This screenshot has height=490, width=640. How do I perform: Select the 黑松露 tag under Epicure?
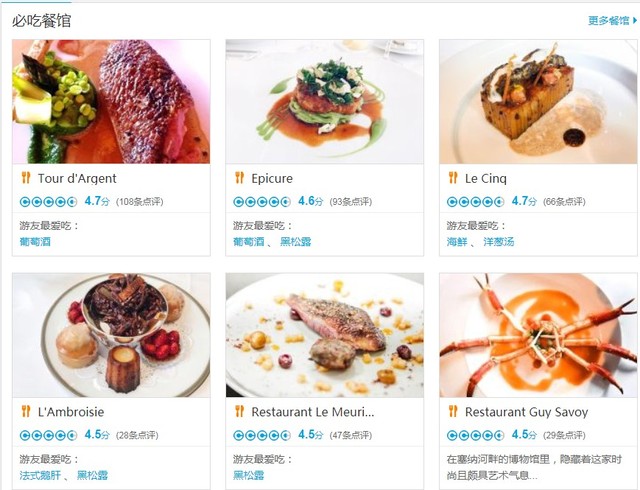tap(296, 242)
